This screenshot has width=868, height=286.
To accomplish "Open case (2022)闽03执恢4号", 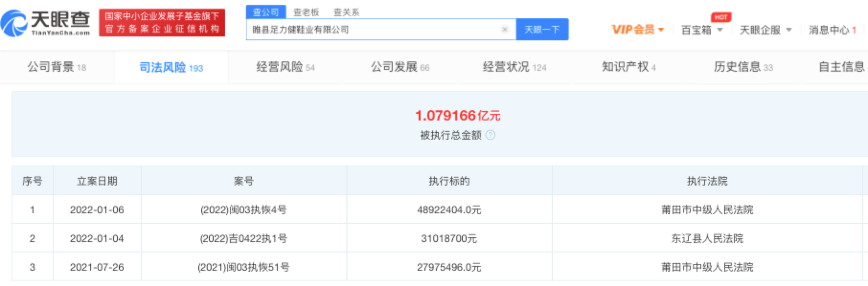I will pos(243,209).
